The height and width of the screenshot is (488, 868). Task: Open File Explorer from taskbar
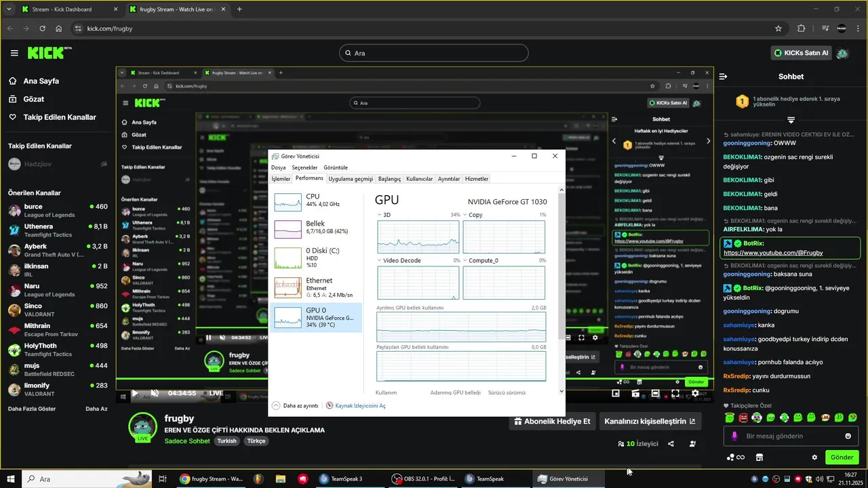[280, 479]
